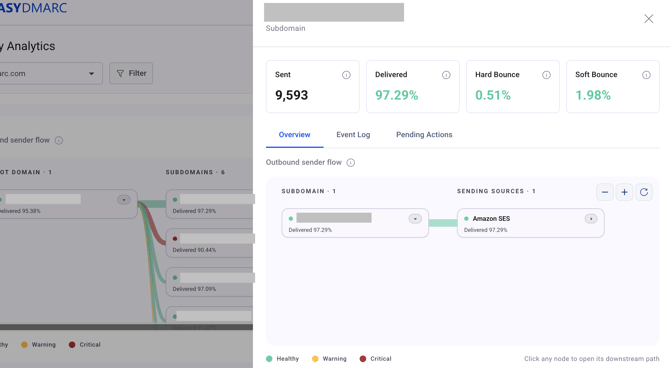Open the Pending Actions tab

pyautogui.click(x=424, y=135)
